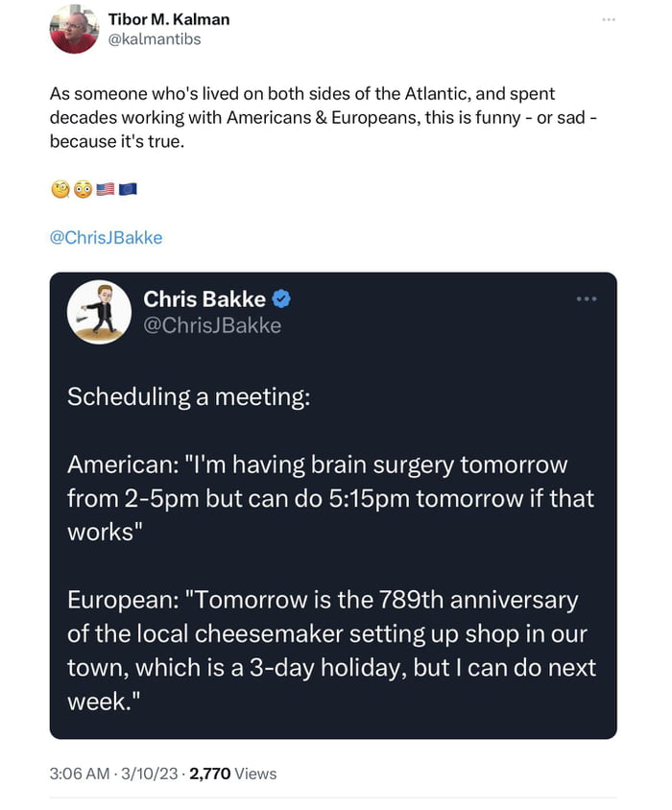Click Chris Bakke's blue verified badge
Viewport: 672px width, 810px height.
pyautogui.click(x=281, y=299)
